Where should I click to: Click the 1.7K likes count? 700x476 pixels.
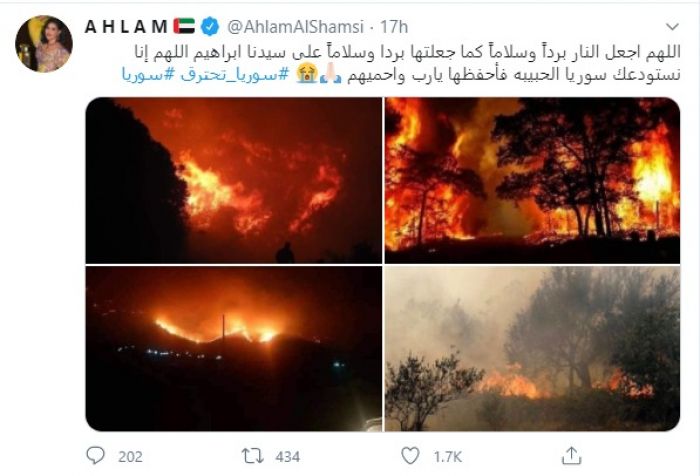pyautogui.click(x=448, y=457)
